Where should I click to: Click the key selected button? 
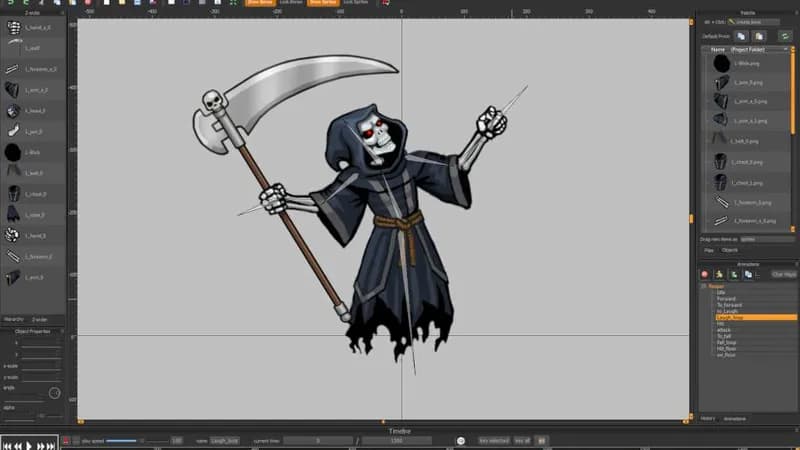pyautogui.click(x=494, y=440)
